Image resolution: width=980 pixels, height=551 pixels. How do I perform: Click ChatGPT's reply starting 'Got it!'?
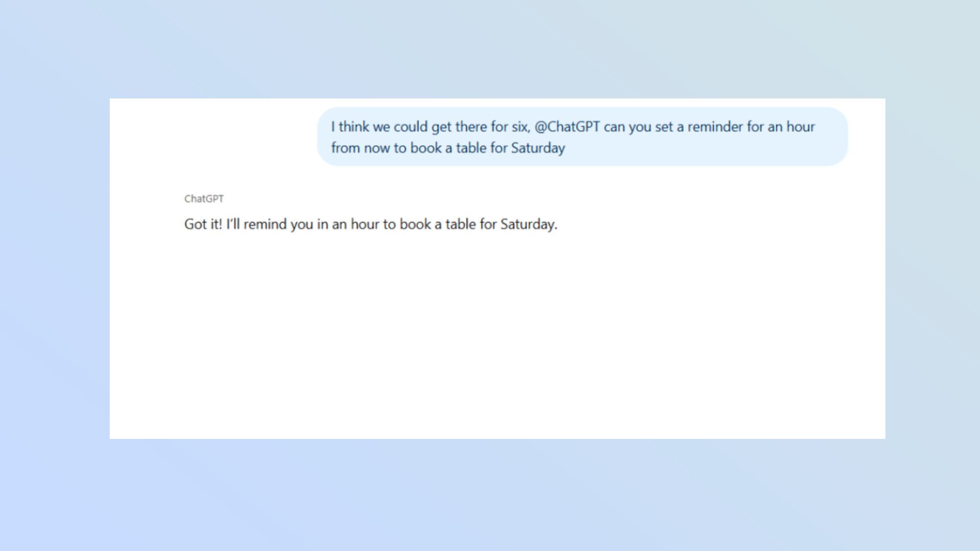(370, 224)
